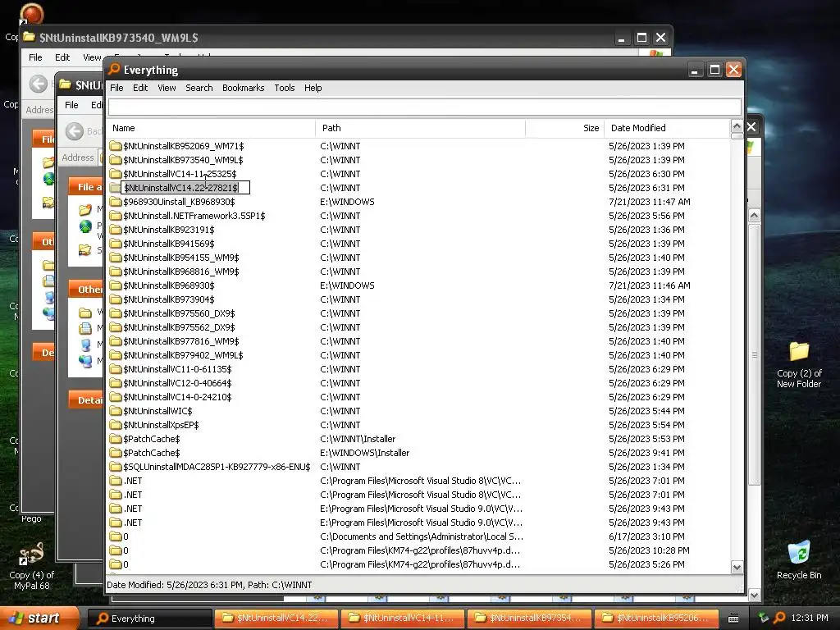Switch to $NtUninstallKB97354... taskbar window
This screenshot has width=840, height=630.
pos(530,619)
